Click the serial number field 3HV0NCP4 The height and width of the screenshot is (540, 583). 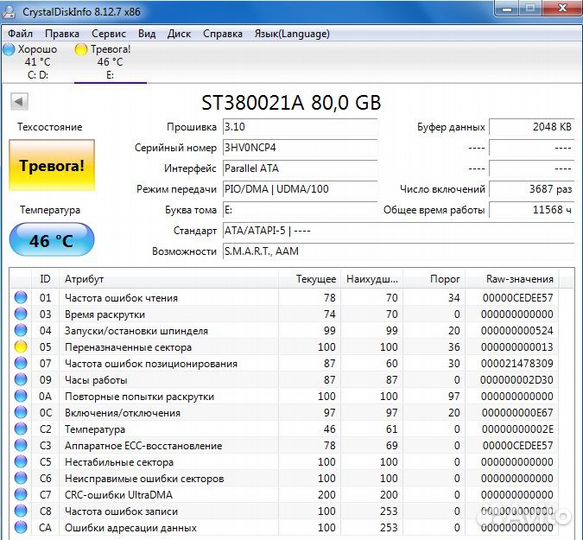point(300,148)
